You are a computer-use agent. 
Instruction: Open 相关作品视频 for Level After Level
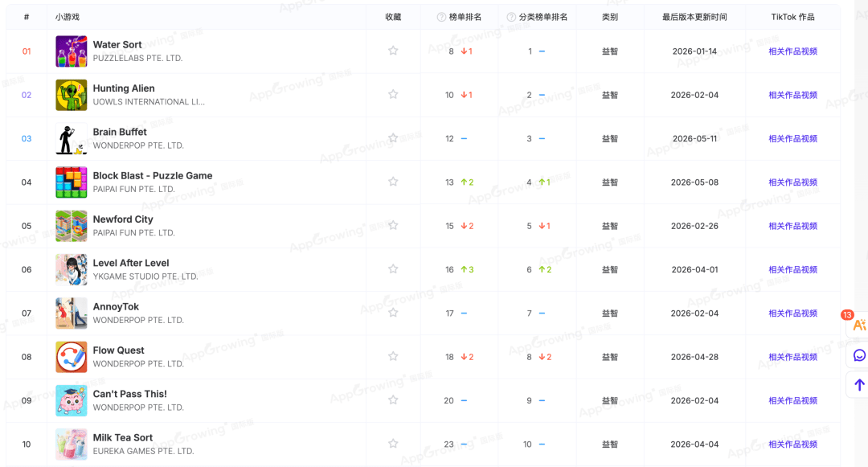tap(792, 269)
